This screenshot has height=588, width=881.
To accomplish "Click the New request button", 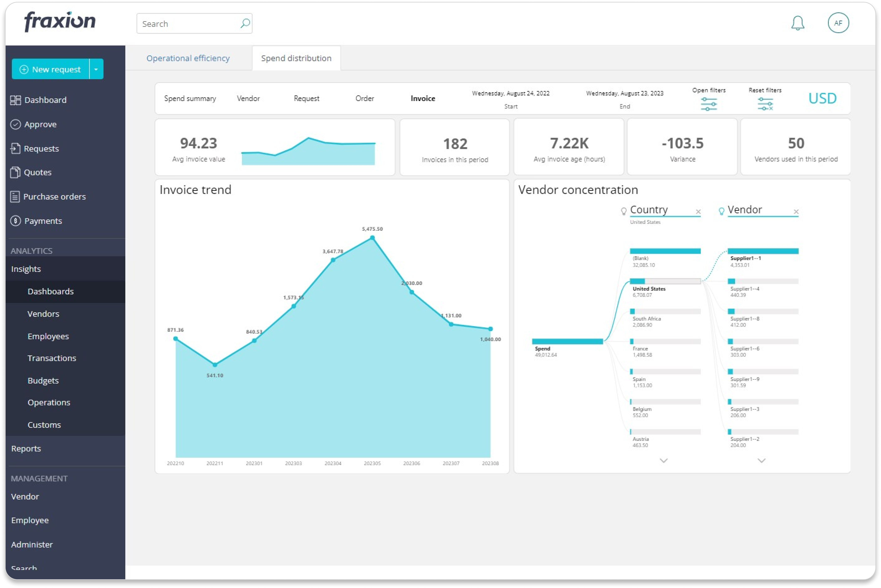I will [51, 69].
